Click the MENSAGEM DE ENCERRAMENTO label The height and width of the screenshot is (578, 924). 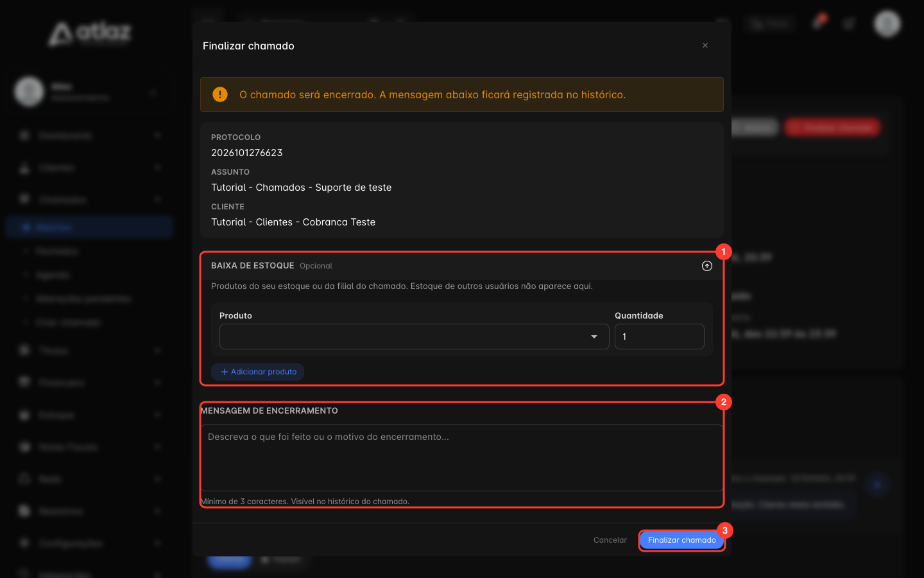tap(269, 411)
